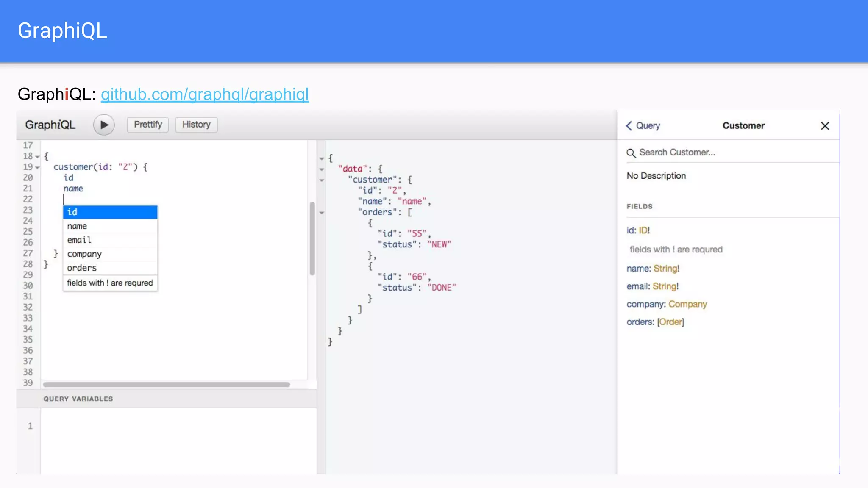Select 'id' autocomplete suggestion
This screenshot has width=868, height=488.
tap(110, 212)
